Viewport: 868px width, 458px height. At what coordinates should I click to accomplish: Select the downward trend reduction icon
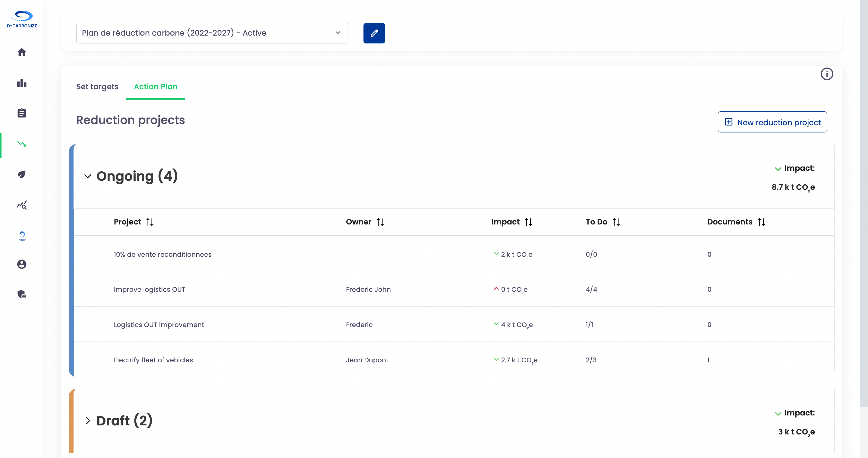[22, 144]
